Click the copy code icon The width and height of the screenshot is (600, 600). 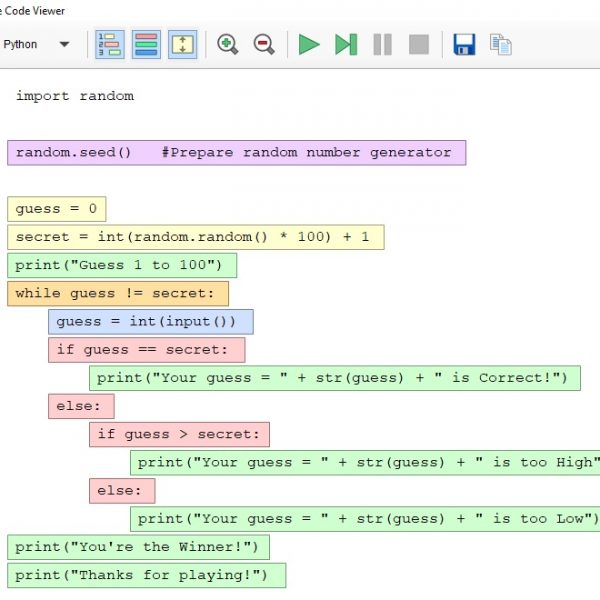500,44
